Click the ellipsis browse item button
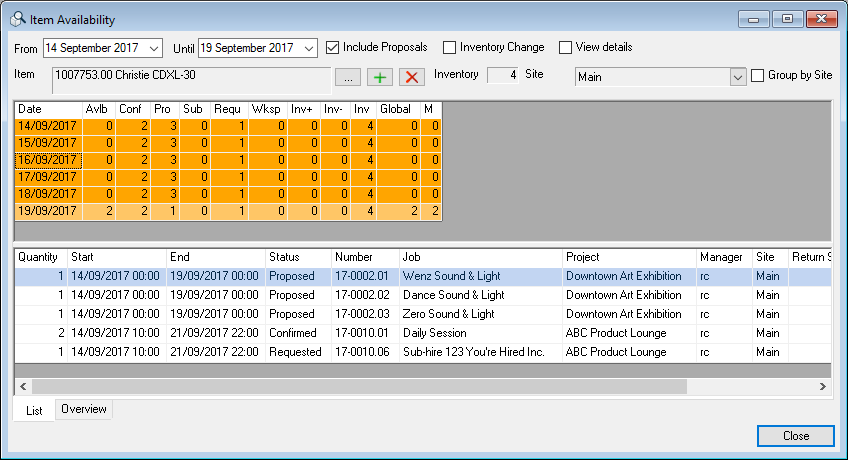 (347, 77)
